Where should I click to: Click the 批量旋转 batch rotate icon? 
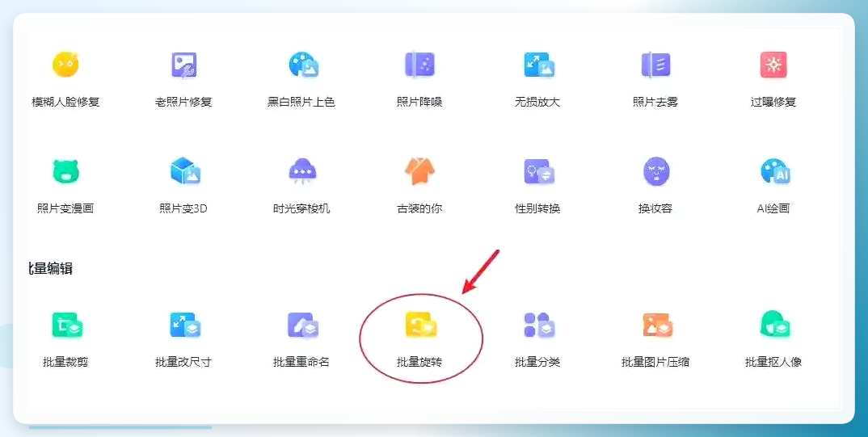[421, 325]
